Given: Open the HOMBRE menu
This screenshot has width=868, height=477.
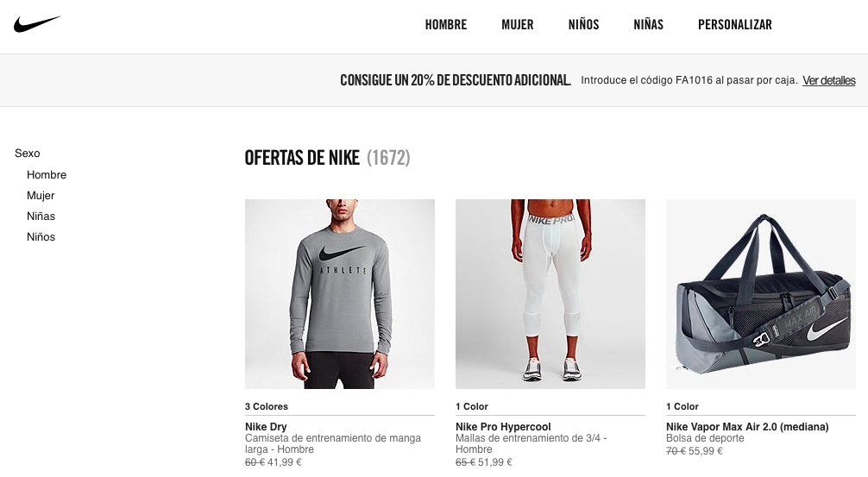Looking at the screenshot, I should click(x=445, y=25).
